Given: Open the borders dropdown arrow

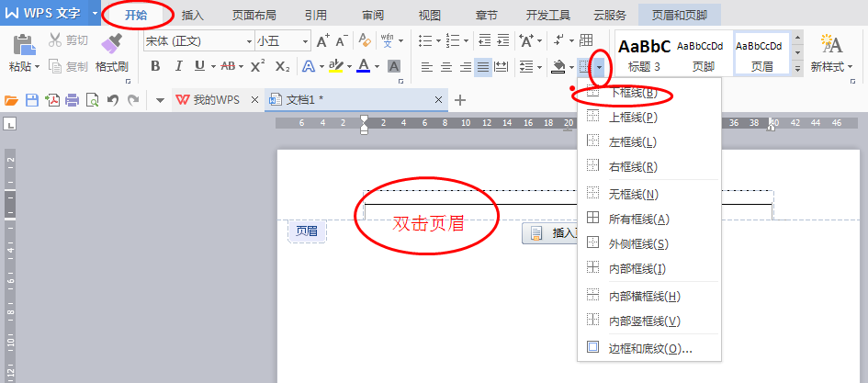Looking at the screenshot, I should 600,68.
